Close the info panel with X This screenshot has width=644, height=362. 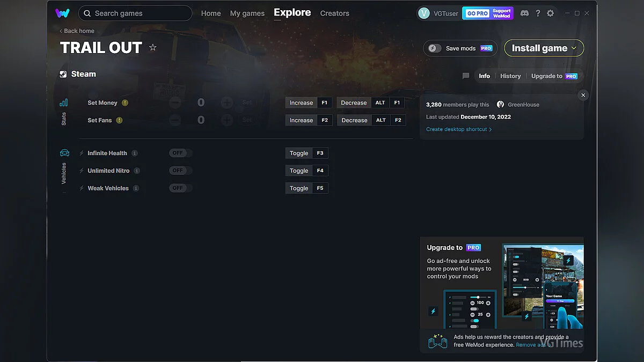583,95
